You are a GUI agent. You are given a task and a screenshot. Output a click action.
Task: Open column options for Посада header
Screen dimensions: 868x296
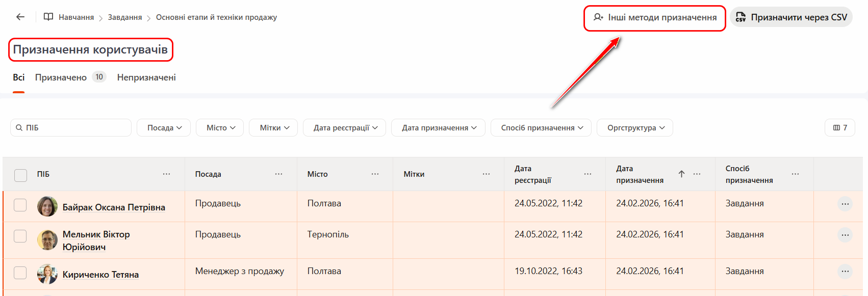point(278,174)
